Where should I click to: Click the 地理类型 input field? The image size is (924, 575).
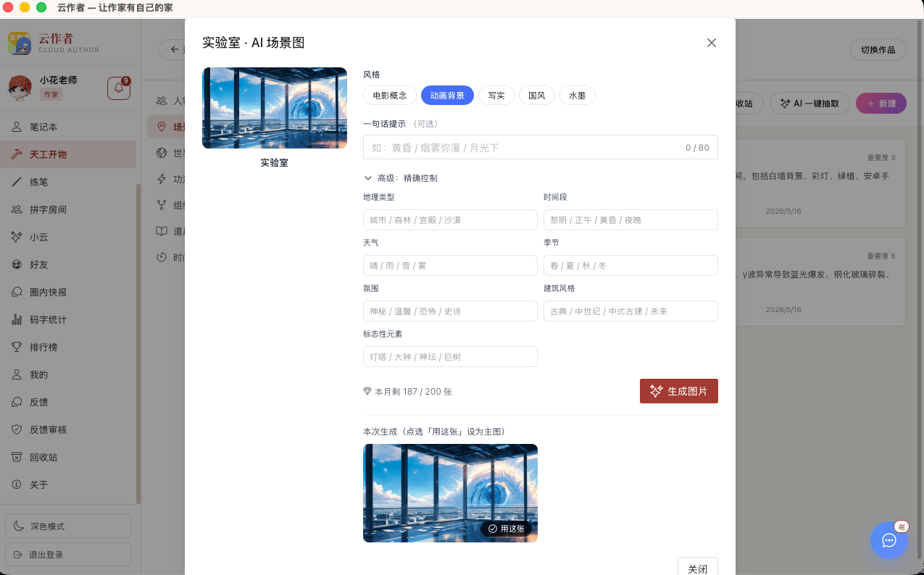[450, 219]
